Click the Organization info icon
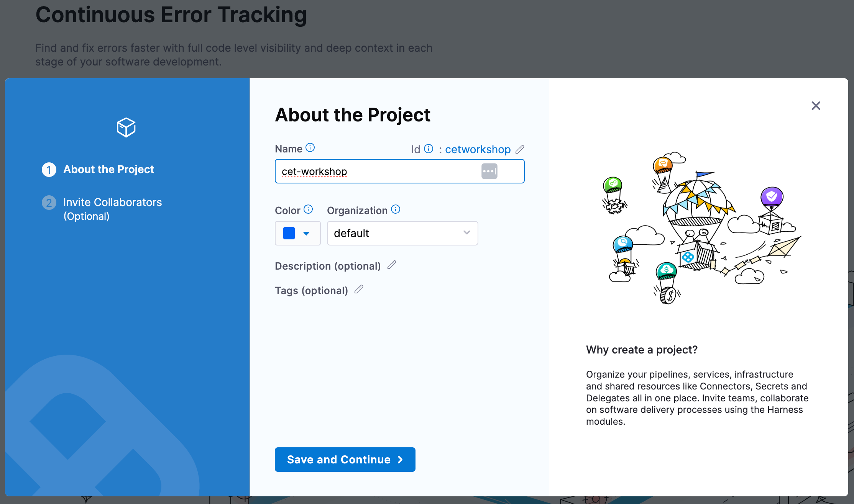 [x=396, y=209]
